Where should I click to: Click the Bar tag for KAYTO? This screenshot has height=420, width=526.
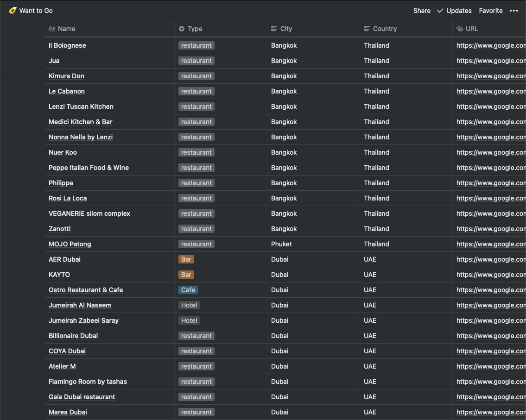[x=186, y=275]
